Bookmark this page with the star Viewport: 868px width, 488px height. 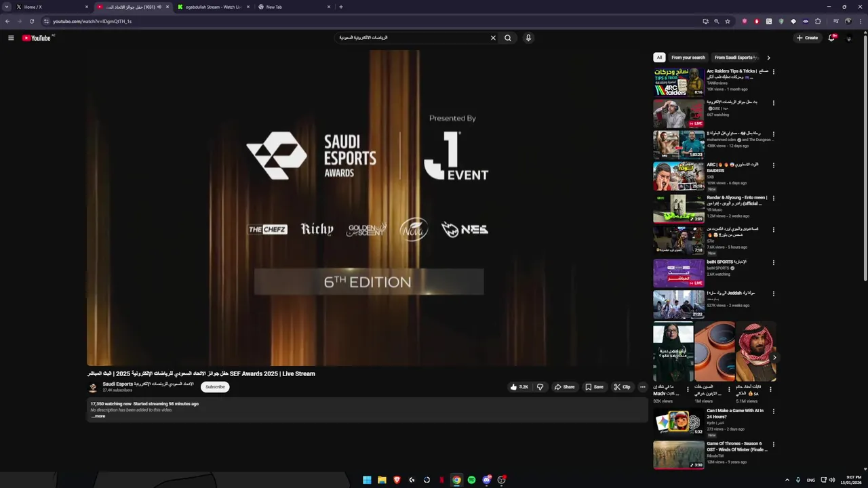[x=728, y=21]
